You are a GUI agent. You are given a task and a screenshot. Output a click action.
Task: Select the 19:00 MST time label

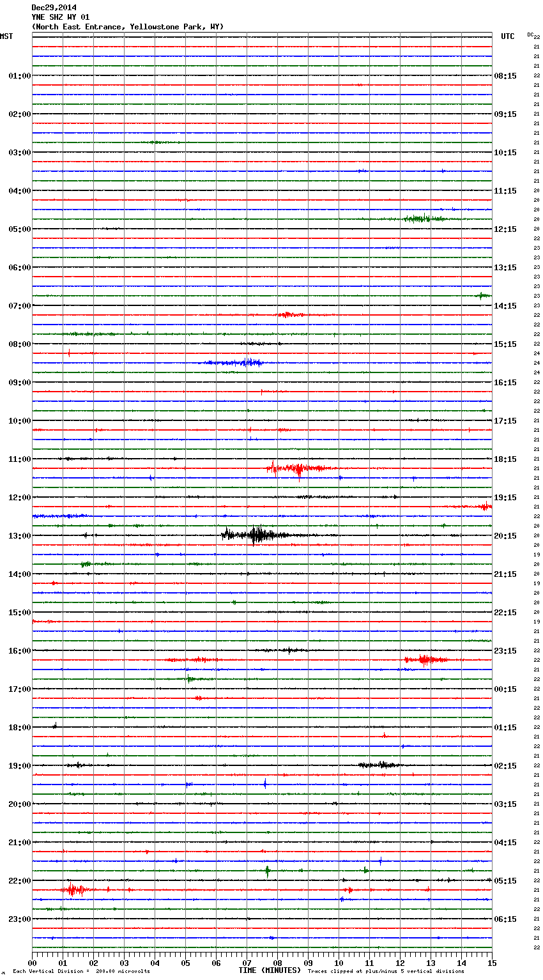pyautogui.click(x=19, y=766)
